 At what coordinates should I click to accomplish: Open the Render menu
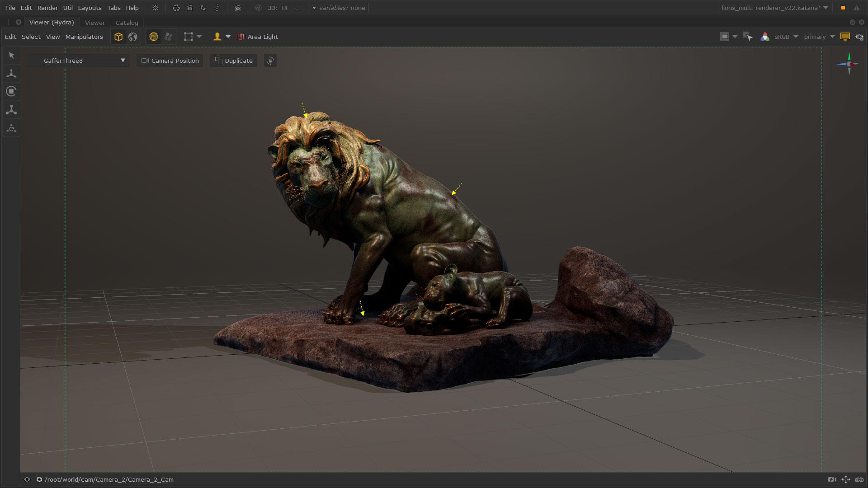tap(47, 8)
